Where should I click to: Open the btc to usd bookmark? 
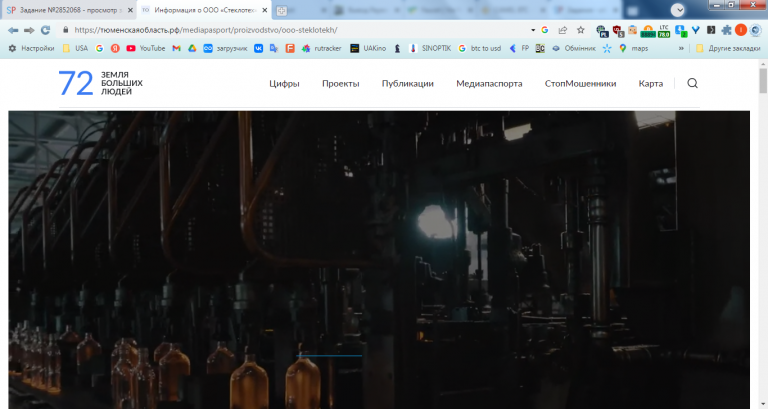[x=480, y=48]
